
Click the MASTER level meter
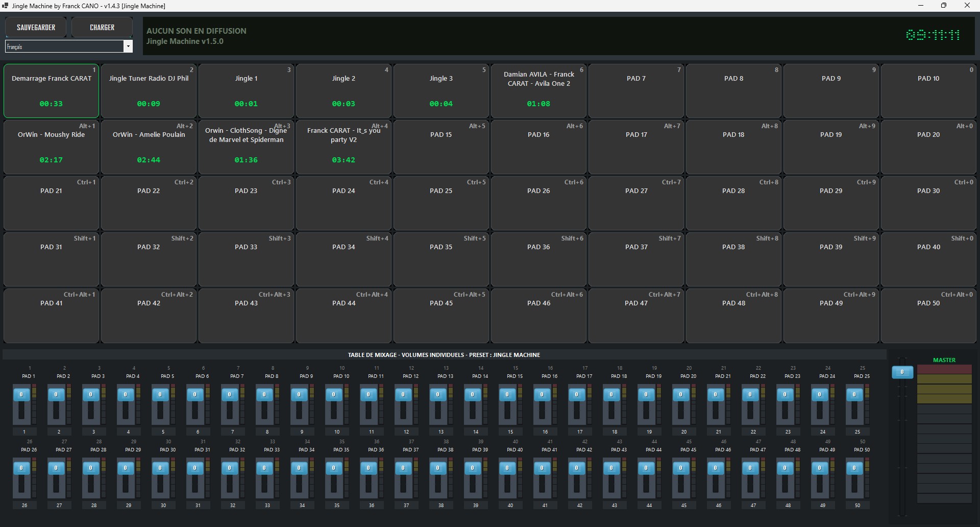tap(944, 434)
